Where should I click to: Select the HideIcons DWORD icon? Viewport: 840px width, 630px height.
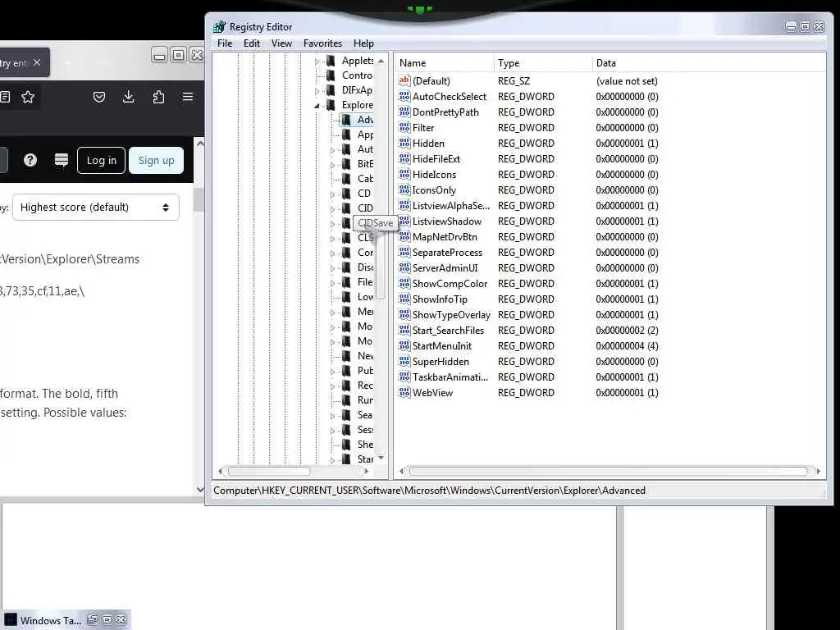[x=404, y=174]
